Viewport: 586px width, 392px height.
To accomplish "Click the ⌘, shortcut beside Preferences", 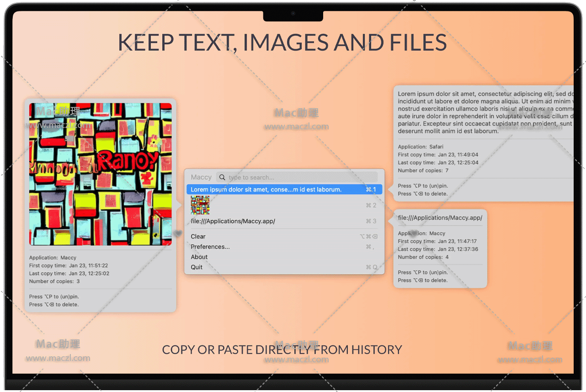I will tap(370, 247).
